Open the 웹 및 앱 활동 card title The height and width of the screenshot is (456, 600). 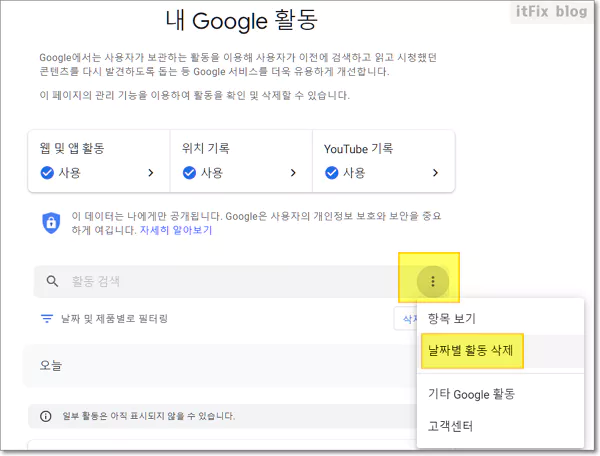72,148
